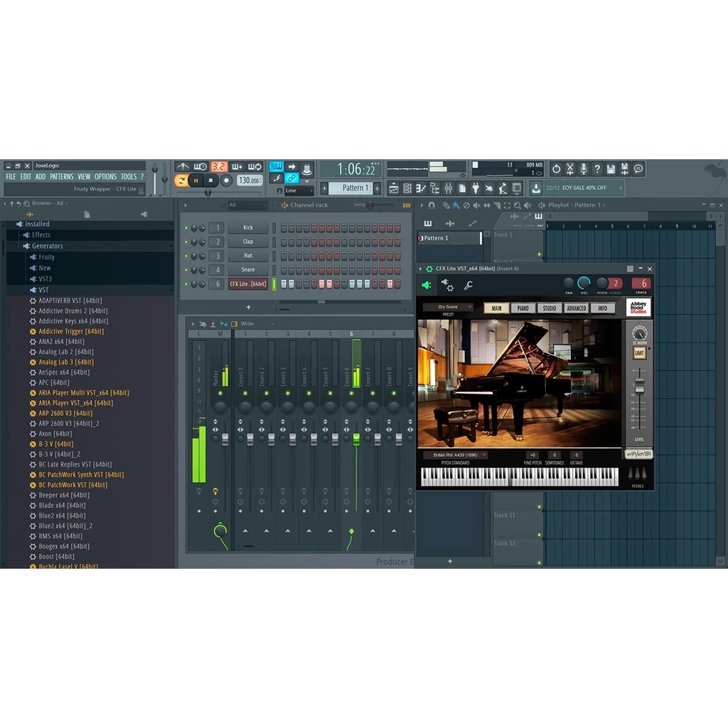Click the Clap channel button

247,242
